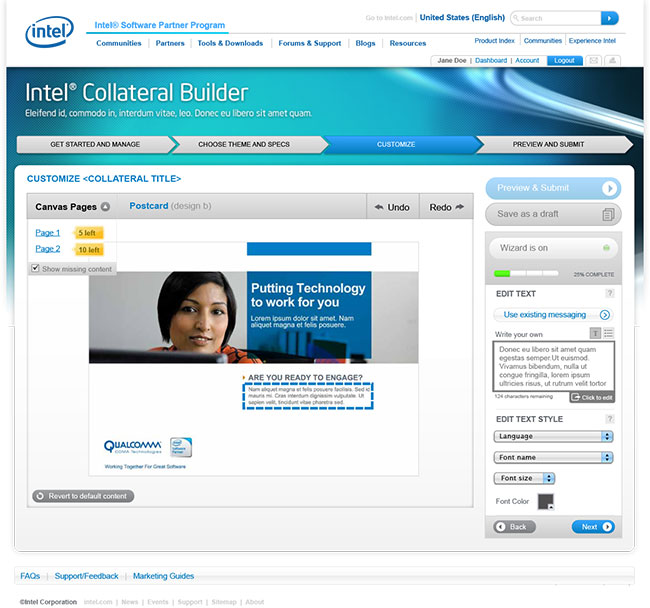Open the Page 2 link
This screenshot has width=650, height=608.
coord(48,249)
